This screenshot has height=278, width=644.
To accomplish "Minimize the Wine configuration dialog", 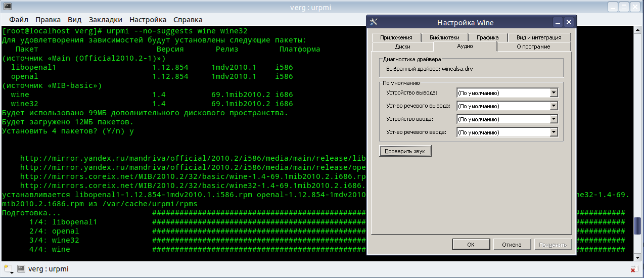I will tap(558, 22).
